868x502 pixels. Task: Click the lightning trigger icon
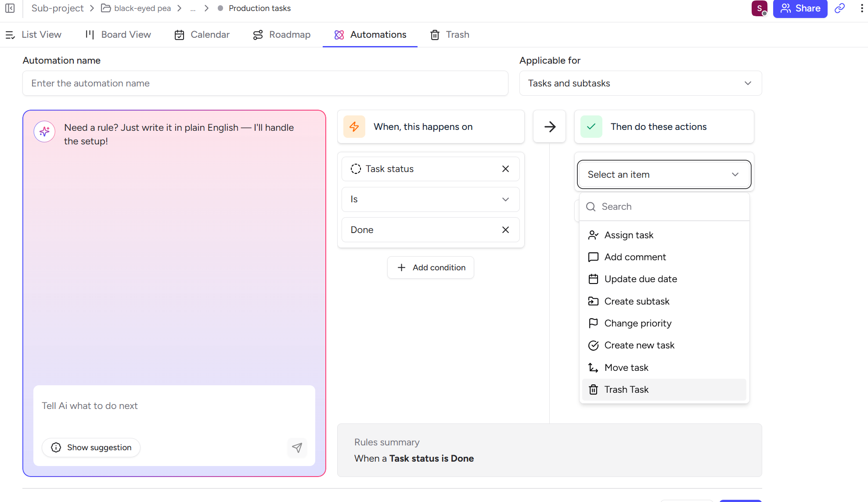[354, 127]
